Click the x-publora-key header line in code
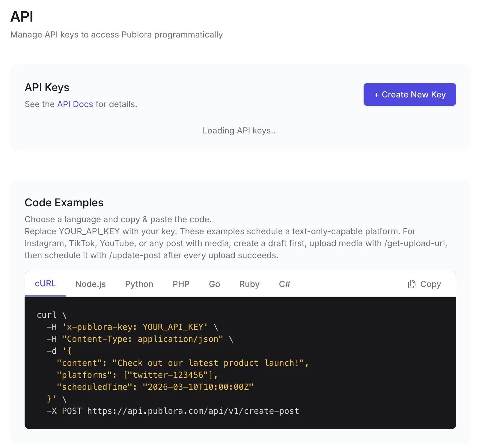 point(132,327)
